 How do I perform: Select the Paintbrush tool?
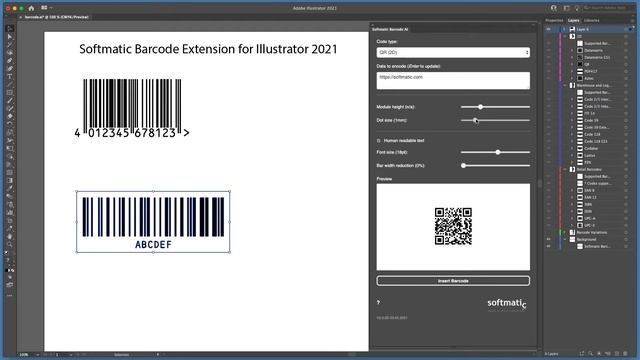click(x=10, y=100)
